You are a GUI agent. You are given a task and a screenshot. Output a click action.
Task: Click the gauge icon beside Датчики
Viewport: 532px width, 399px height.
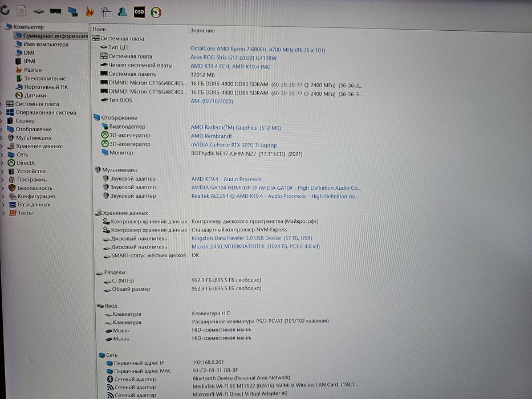19,95
